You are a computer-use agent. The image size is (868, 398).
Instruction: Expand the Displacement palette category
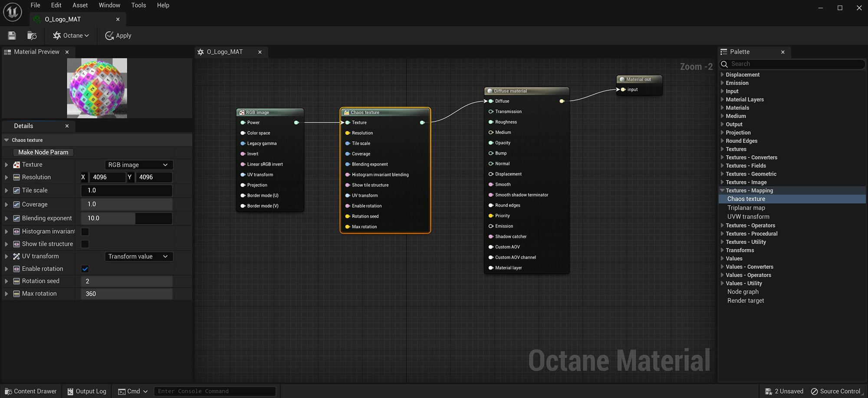click(x=723, y=75)
